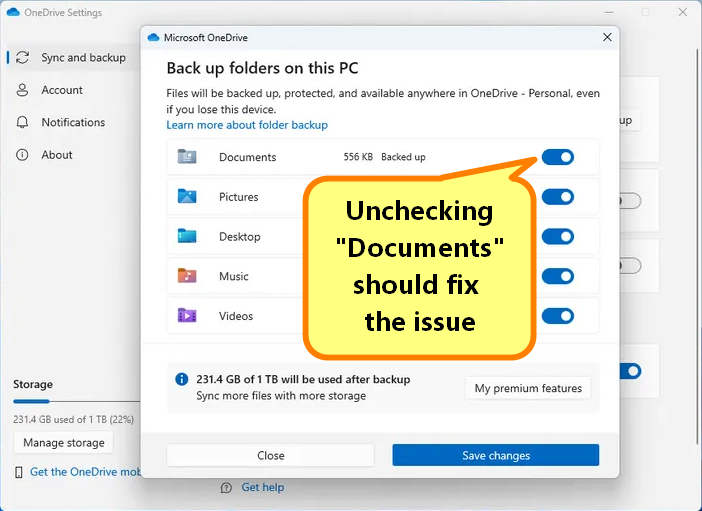The width and height of the screenshot is (702, 511).
Task: Click the Desktop folder label
Action: [x=240, y=236]
